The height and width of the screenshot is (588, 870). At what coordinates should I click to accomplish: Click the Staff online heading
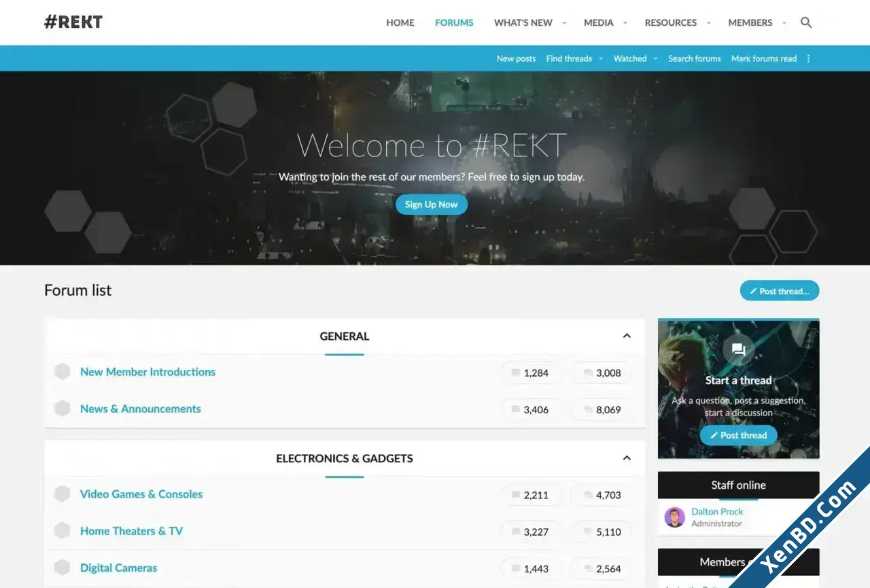(738, 485)
